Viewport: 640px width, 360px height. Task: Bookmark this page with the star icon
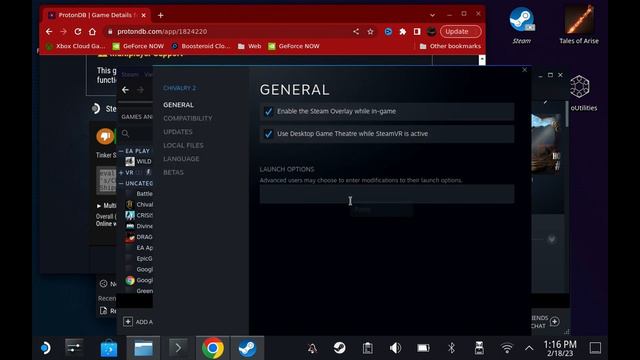point(370,31)
